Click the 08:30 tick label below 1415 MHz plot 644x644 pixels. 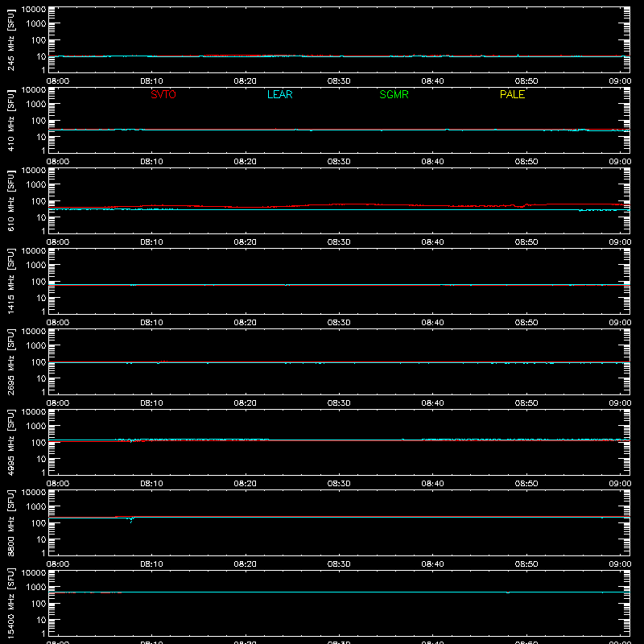coord(339,323)
